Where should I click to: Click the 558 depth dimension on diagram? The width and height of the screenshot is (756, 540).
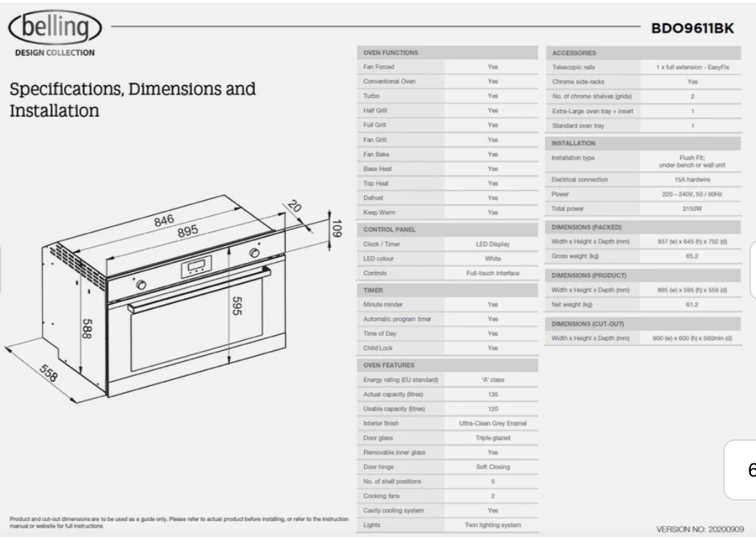(49, 373)
